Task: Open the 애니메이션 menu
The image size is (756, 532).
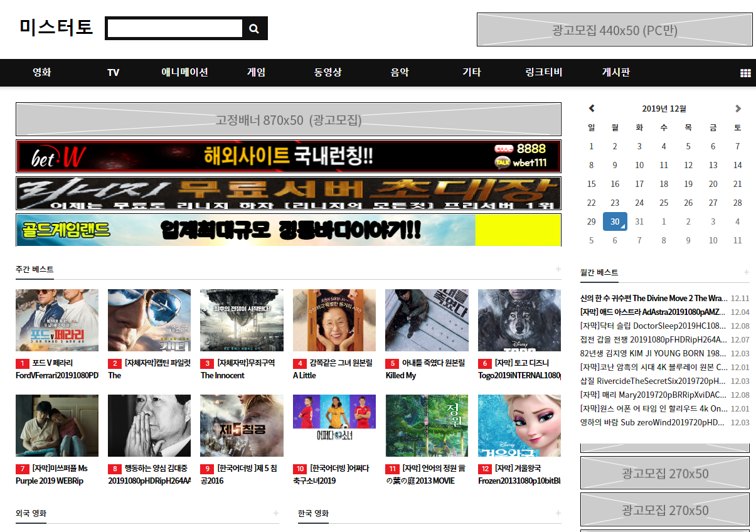Action: tap(184, 72)
